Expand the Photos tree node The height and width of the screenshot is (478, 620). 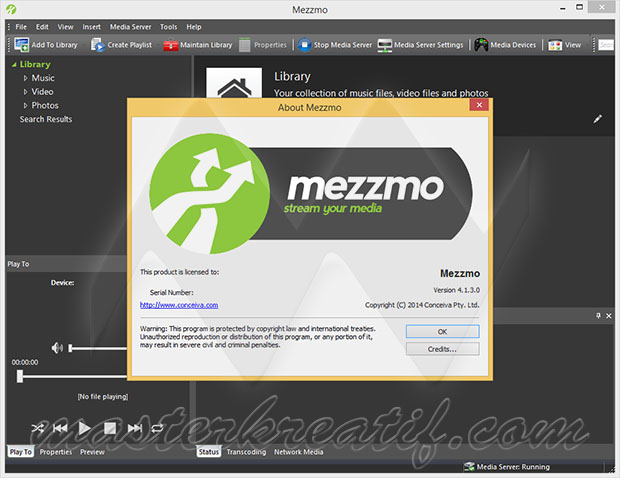(26, 106)
